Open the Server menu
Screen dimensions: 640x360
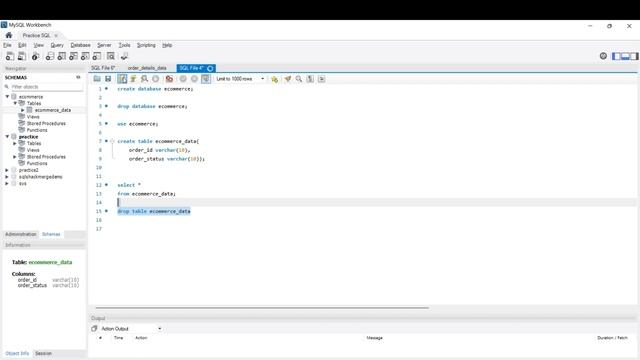click(104, 45)
